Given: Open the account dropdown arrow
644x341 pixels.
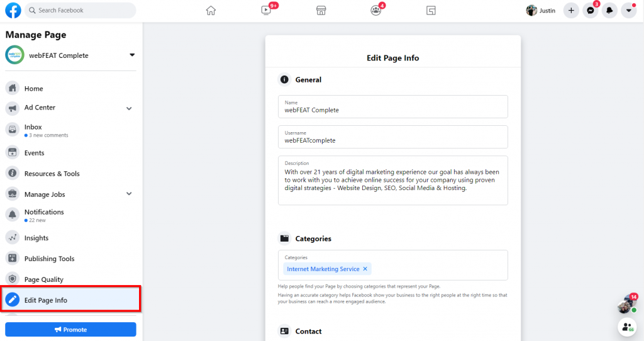Looking at the screenshot, I should point(629,10).
